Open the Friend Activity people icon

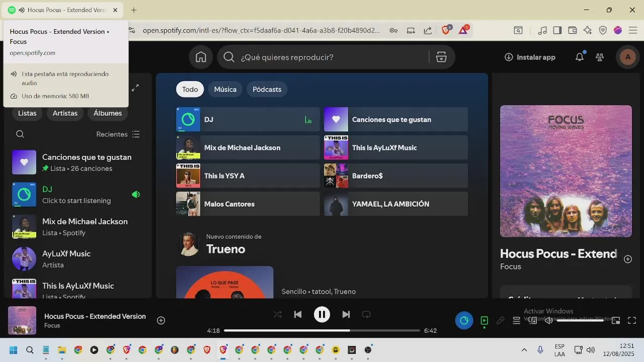point(599,57)
